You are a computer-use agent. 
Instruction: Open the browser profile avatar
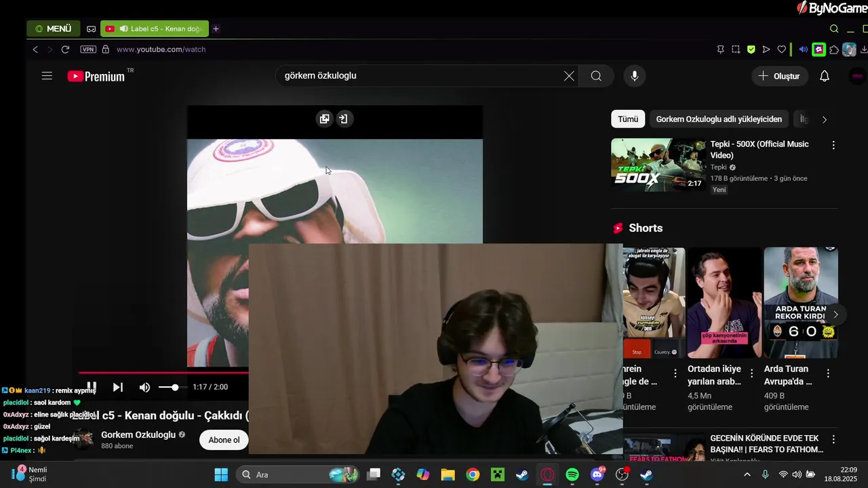point(849,49)
